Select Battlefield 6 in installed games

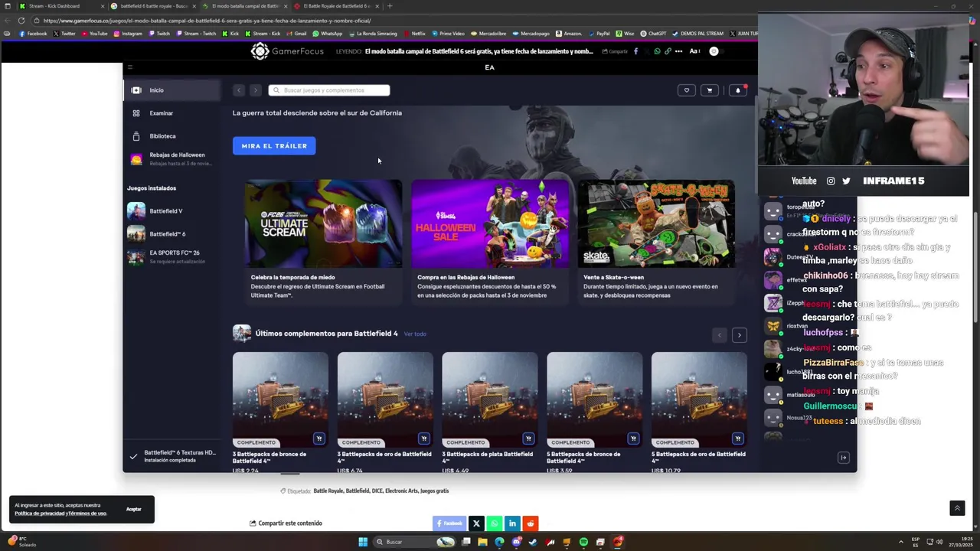[x=173, y=234]
